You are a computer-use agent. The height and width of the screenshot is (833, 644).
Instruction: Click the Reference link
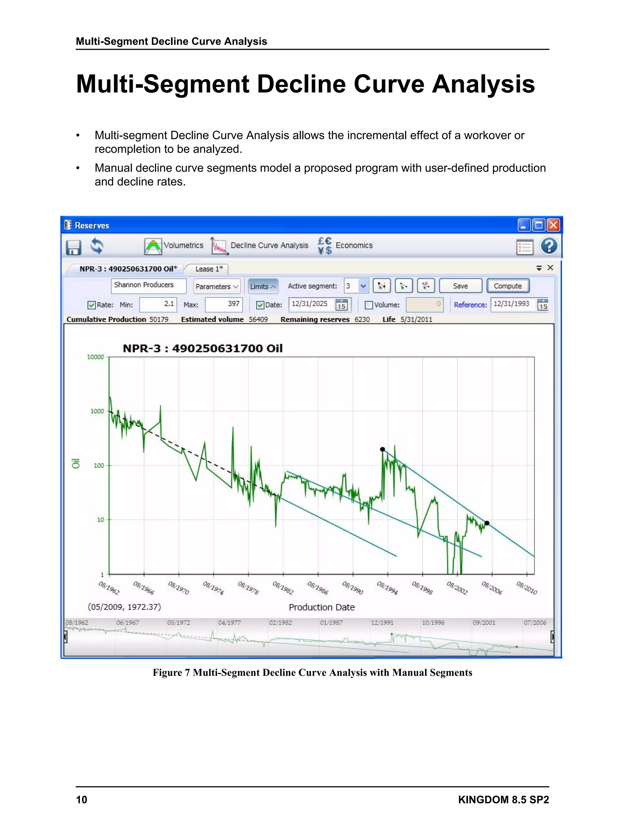coord(470,305)
